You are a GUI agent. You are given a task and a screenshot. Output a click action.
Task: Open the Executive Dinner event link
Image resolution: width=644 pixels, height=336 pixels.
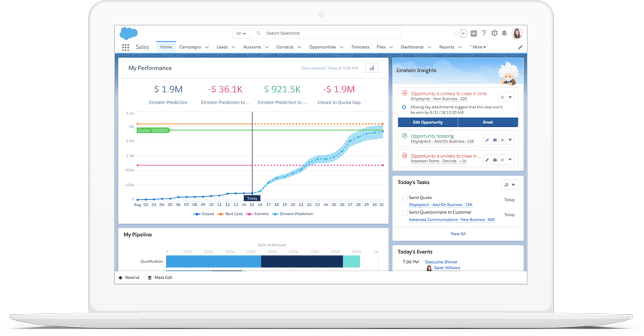[x=441, y=262]
